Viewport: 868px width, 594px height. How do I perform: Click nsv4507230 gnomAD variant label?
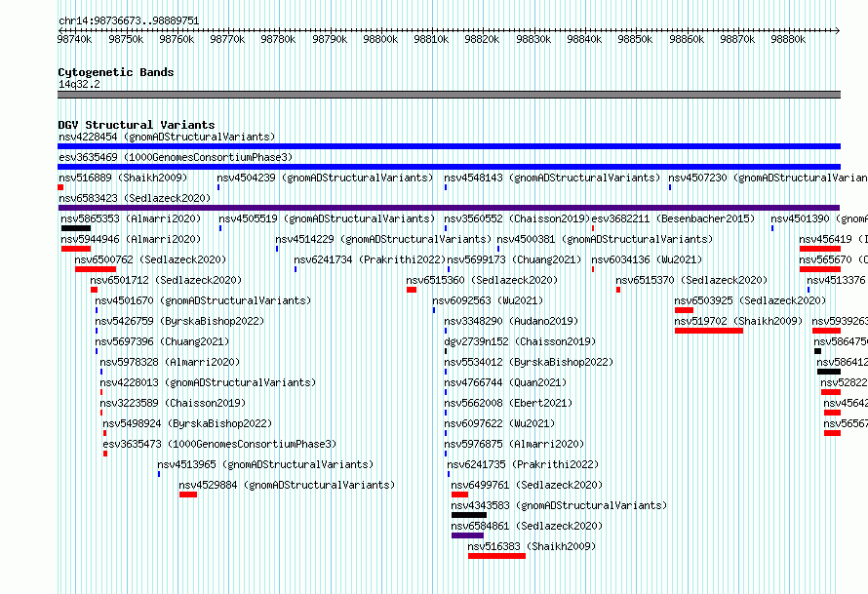[x=768, y=178]
